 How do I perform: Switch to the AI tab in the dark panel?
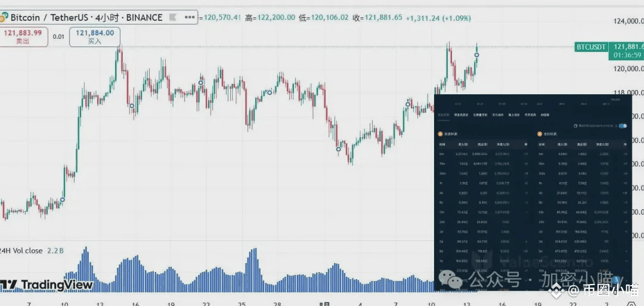[545, 115]
